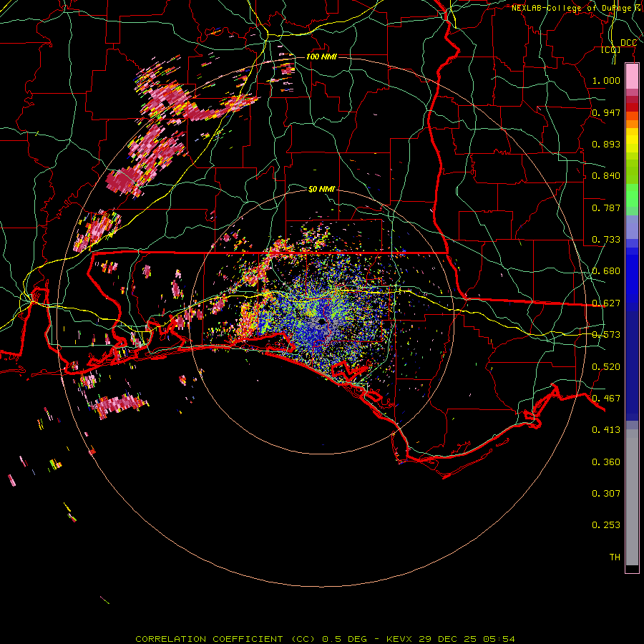
Task: Click the 0.253 scale value
Action: 606,525
